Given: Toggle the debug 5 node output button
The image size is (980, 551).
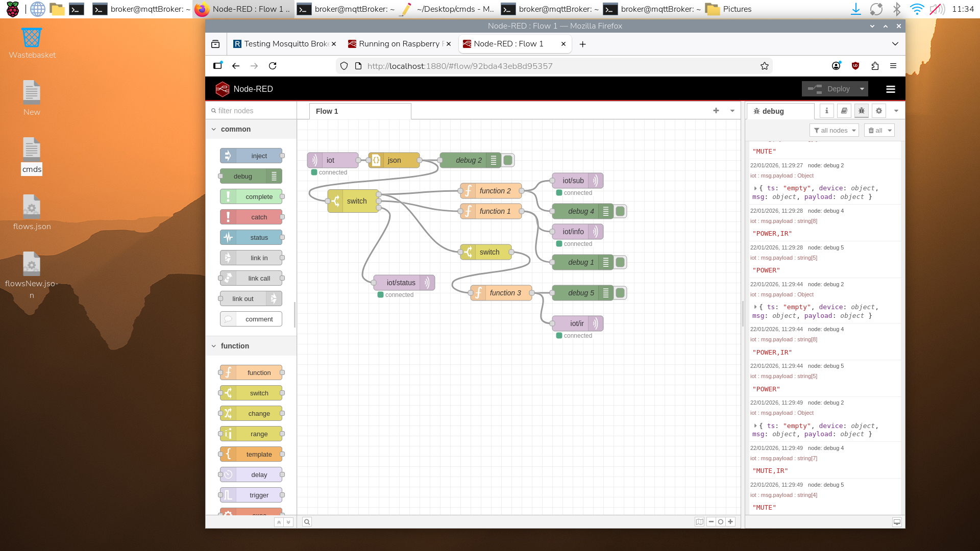Looking at the screenshot, I should pos(620,293).
